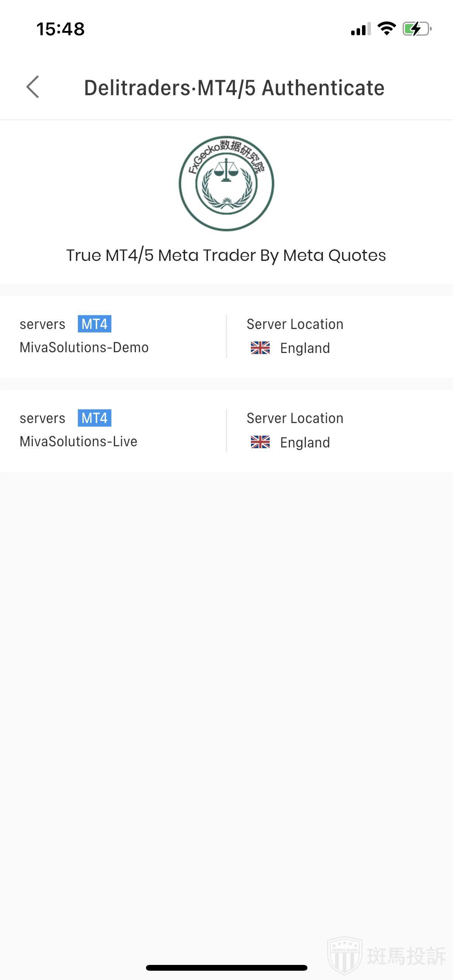The image size is (453, 980).
Task: Tap the UK flag beside MivaSolutions-Demo
Action: (x=260, y=348)
